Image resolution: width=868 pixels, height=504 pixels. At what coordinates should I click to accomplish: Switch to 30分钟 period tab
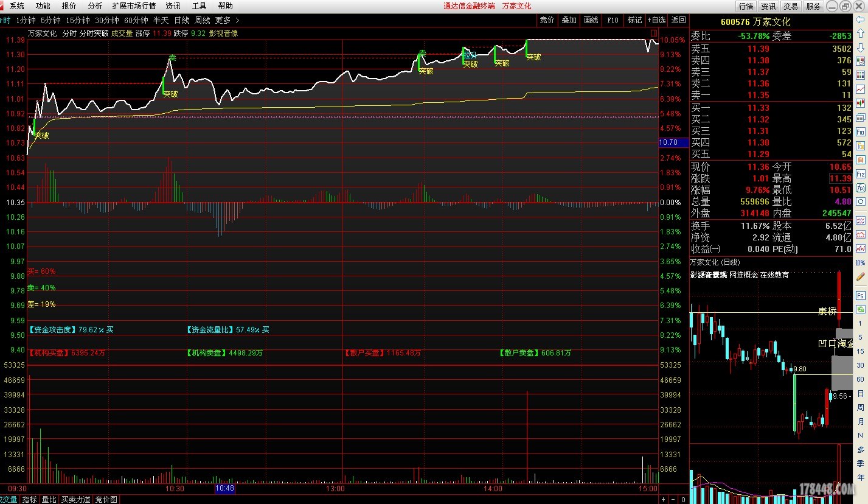(107, 20)
